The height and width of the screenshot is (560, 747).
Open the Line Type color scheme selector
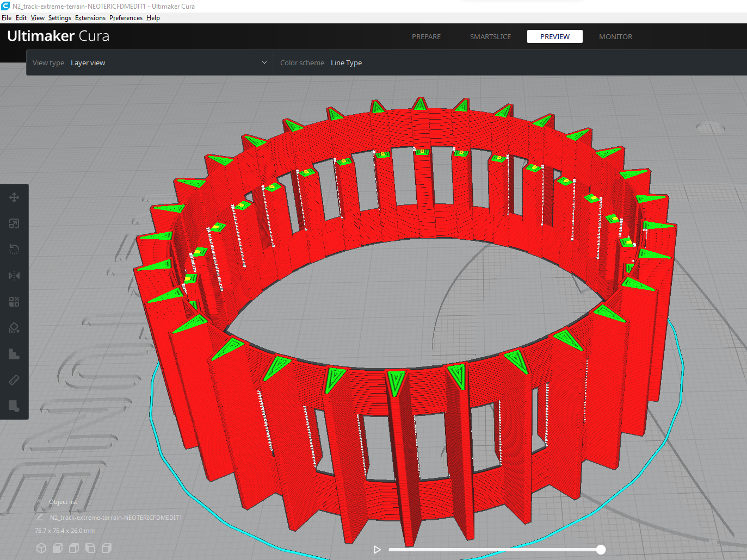347,62
